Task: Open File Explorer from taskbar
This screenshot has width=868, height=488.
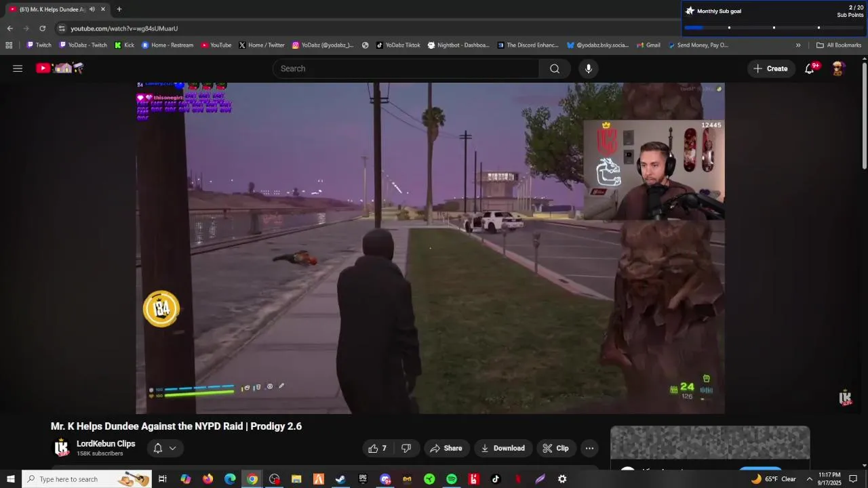Action: point(296,479)
